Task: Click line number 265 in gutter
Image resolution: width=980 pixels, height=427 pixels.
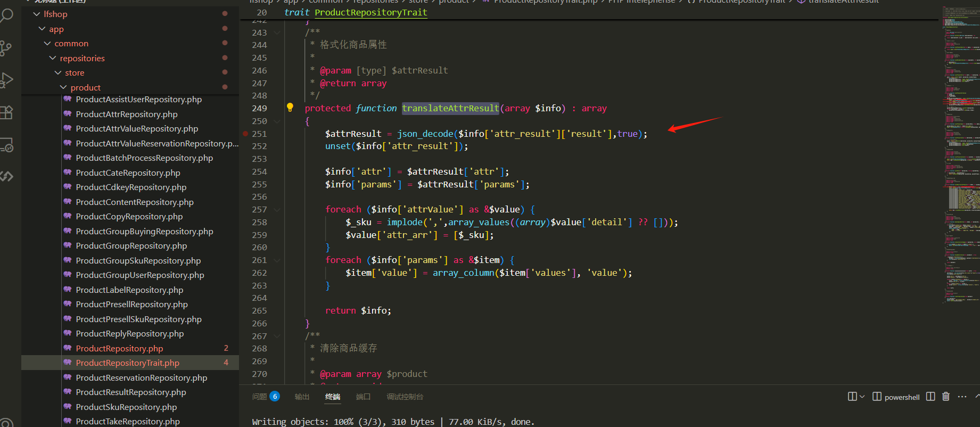Action: click(259, 310)
